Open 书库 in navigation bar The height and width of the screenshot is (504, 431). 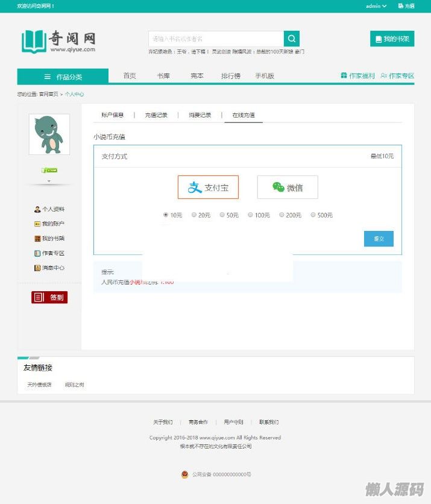(x=163, y=76)
